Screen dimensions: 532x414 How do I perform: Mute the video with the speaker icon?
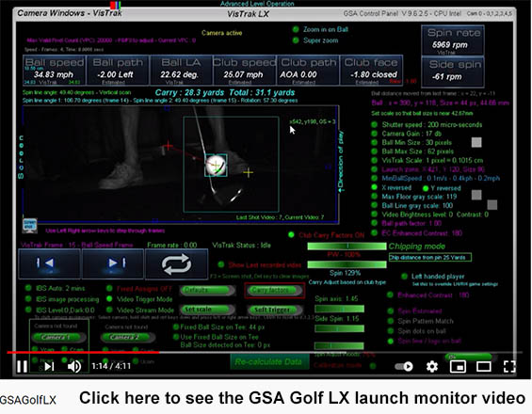click(74, 366)
